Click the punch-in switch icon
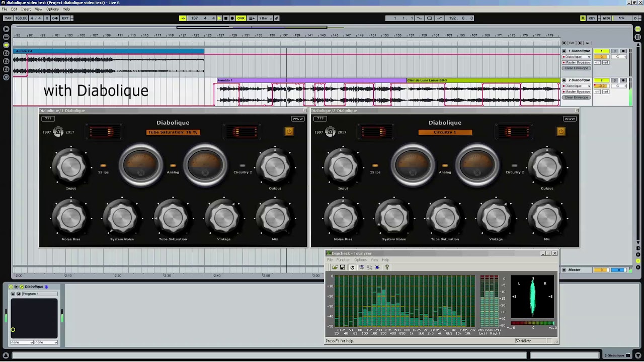 (420, 18)
